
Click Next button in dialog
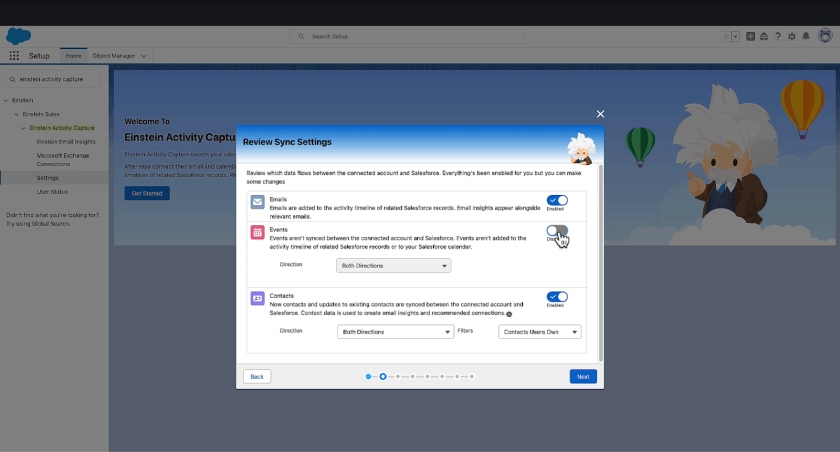[x=583, y=376]
